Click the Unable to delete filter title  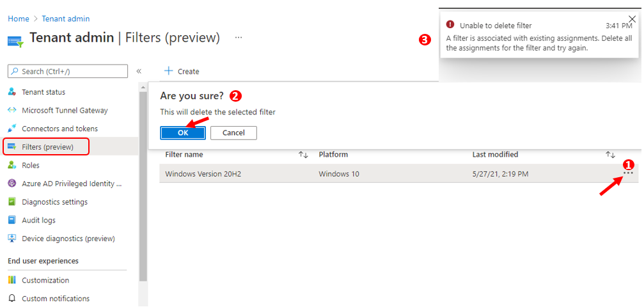[x=496, y=26]
